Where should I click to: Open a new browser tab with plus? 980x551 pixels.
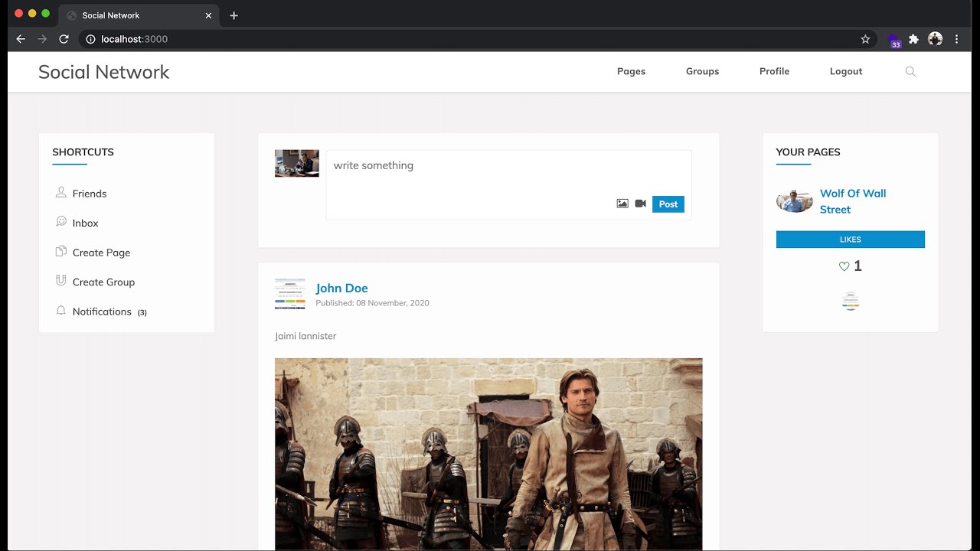coord(234,15)
